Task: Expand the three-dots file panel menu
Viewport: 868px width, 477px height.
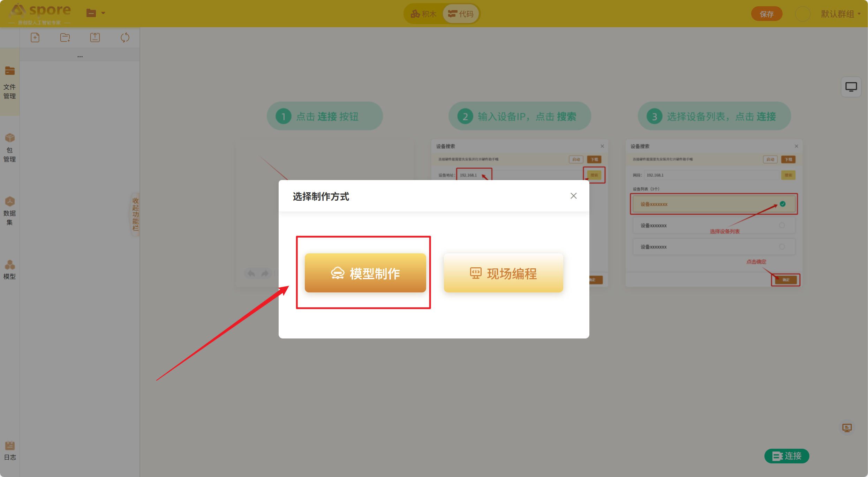Action: coord(80,56)
